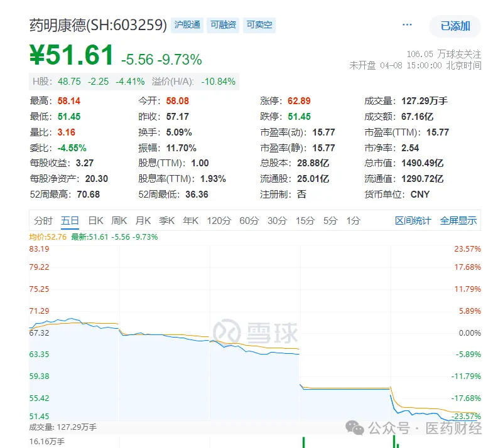Show the 季K quarterly chart

coord(166,220)
